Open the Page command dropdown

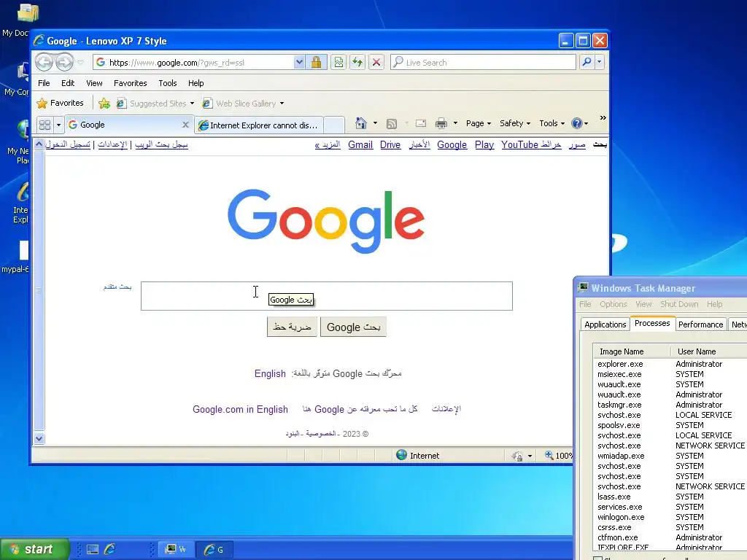[479, 123]
